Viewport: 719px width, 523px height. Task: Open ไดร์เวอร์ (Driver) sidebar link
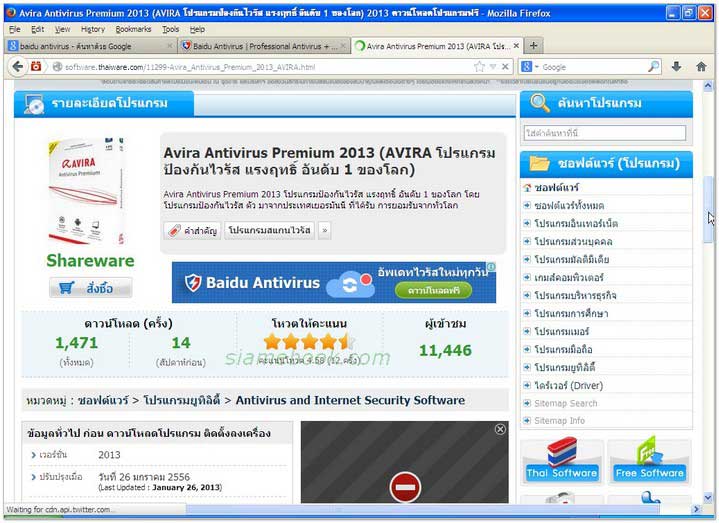568,385
